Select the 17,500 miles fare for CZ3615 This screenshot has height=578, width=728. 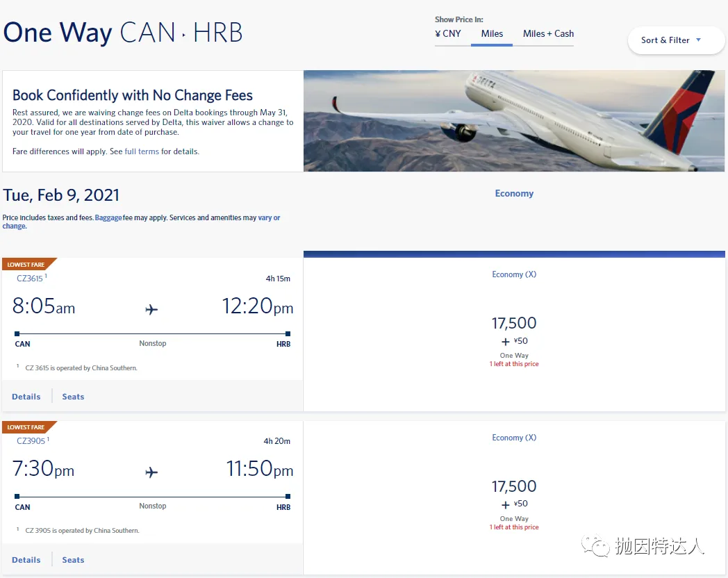click(514, 334)
